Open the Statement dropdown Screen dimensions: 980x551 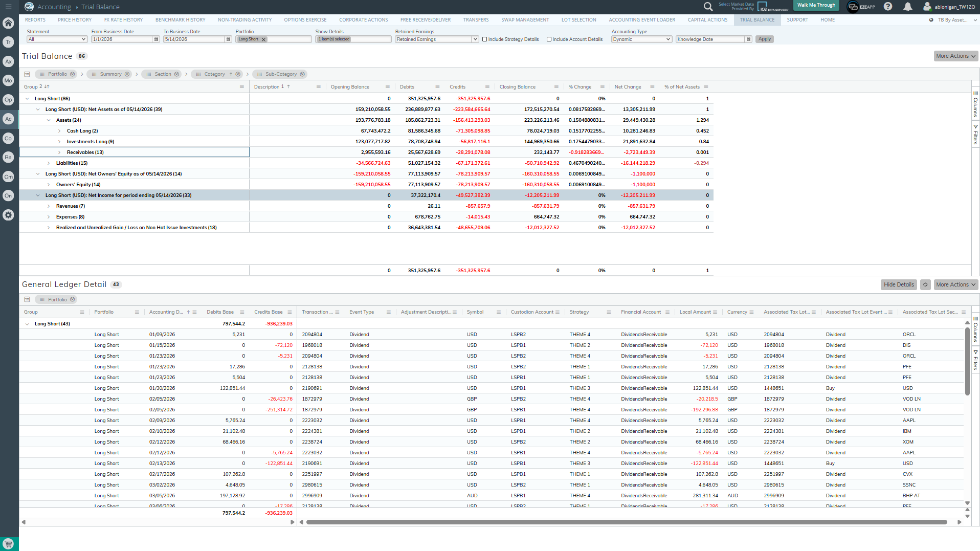click(x=57, y=39)
